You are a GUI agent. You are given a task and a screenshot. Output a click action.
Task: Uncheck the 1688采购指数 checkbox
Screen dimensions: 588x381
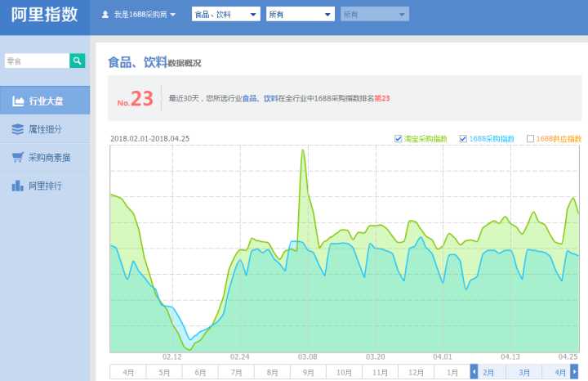[x=463, y=138]
